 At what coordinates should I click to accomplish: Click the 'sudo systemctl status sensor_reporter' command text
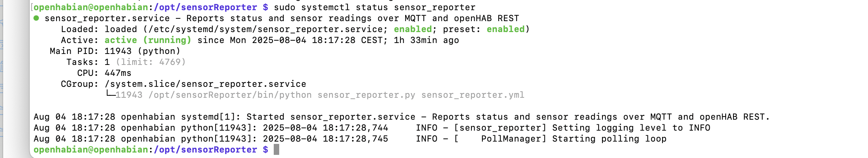(x=375, y=7)
